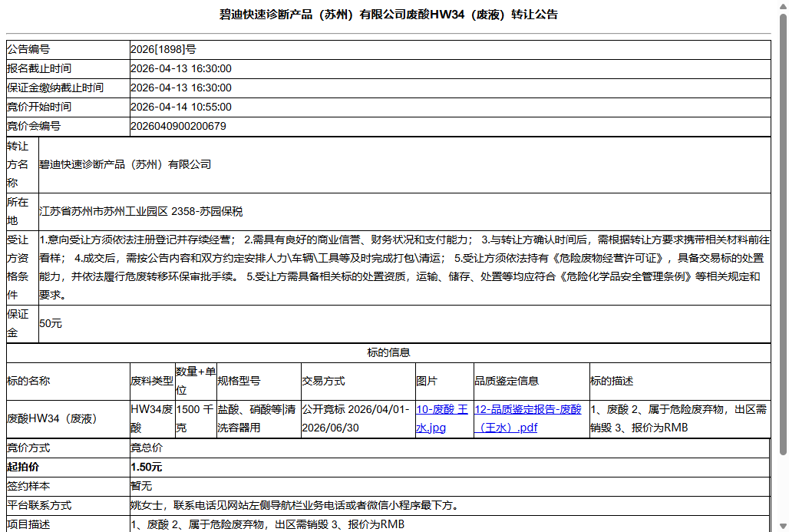Click the 交易方式 column header

[358, 381]
